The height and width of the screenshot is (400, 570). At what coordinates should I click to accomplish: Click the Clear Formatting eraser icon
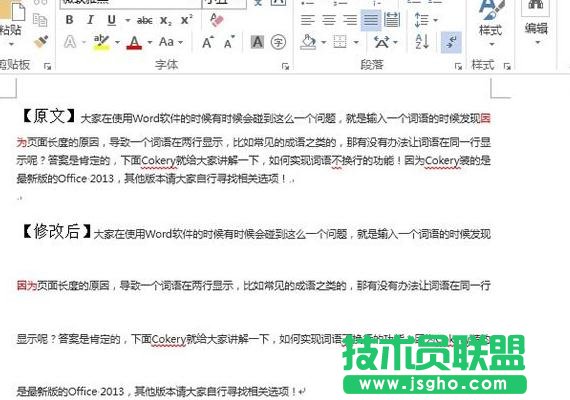[x=217, y=20]
